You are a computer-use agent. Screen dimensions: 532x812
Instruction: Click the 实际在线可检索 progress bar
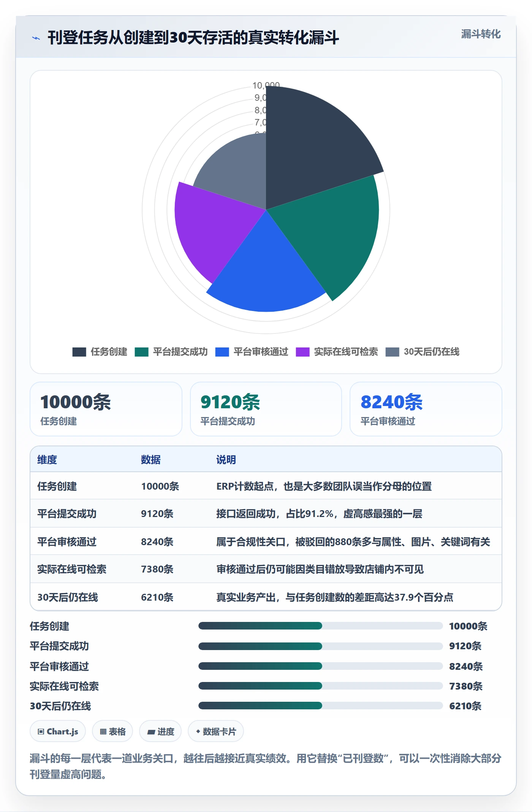pos(321,686)
